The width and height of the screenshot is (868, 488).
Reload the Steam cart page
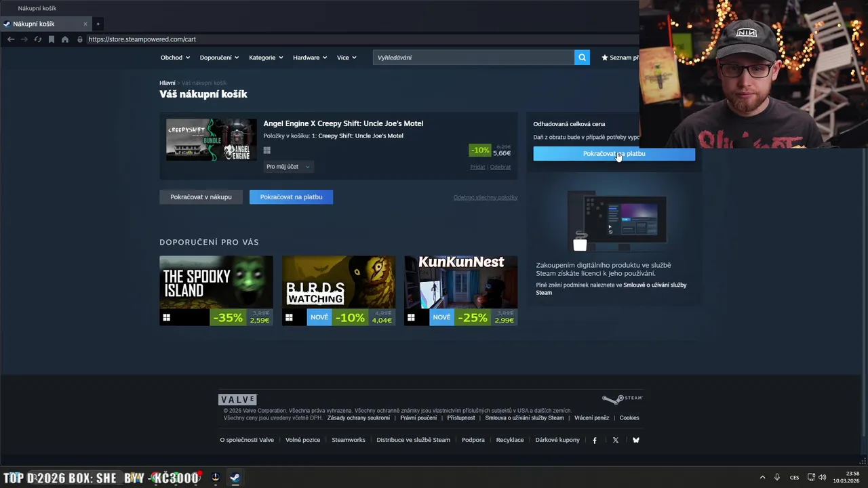(38, 39)
